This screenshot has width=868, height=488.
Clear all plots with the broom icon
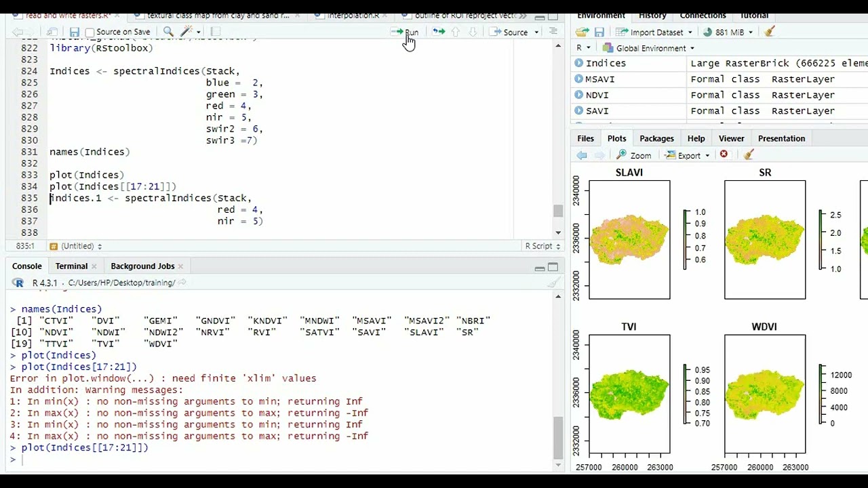coord(749,155)
